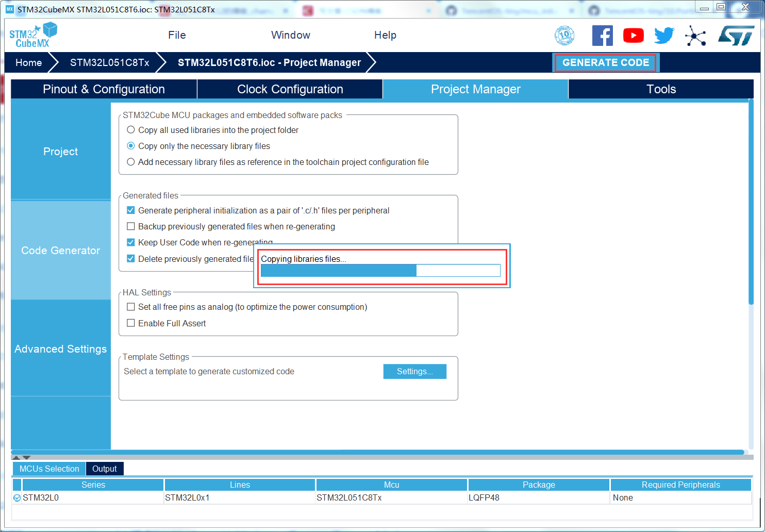Click the MX app icon in title bar

[10, 9]
